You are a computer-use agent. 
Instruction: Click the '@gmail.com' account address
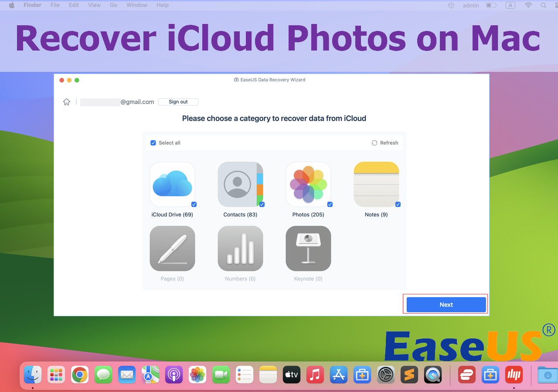click(137, 102)
